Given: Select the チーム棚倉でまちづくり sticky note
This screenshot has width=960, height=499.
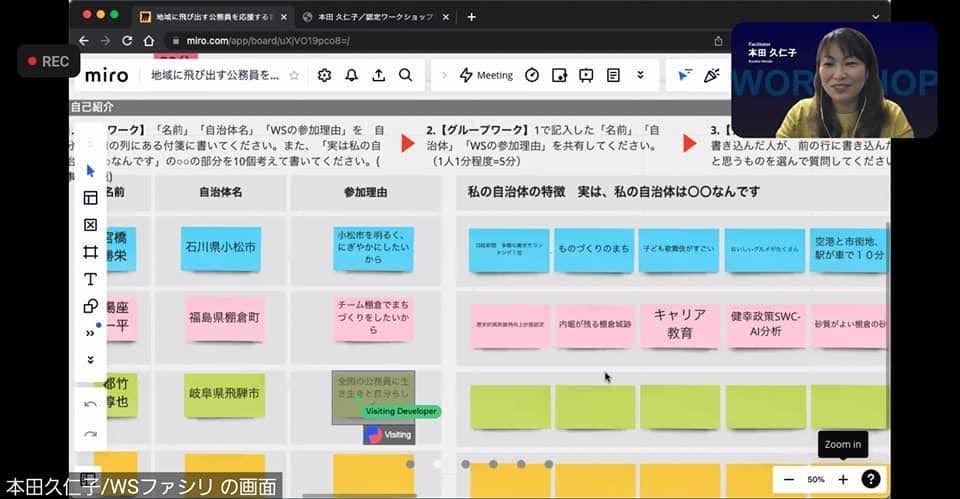Looking at the screenshot, I should tap(373, 318).
